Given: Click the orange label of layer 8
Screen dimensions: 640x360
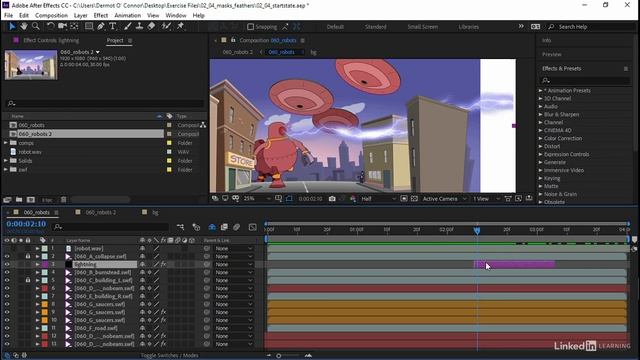Looking at the screenshot, I should (45, 304).
